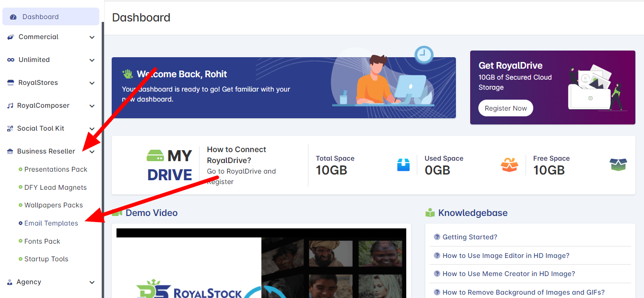Play the RoyalStock demo video
Image resolution: width=644 pixels, height=298 pixels.
(261, 263)
